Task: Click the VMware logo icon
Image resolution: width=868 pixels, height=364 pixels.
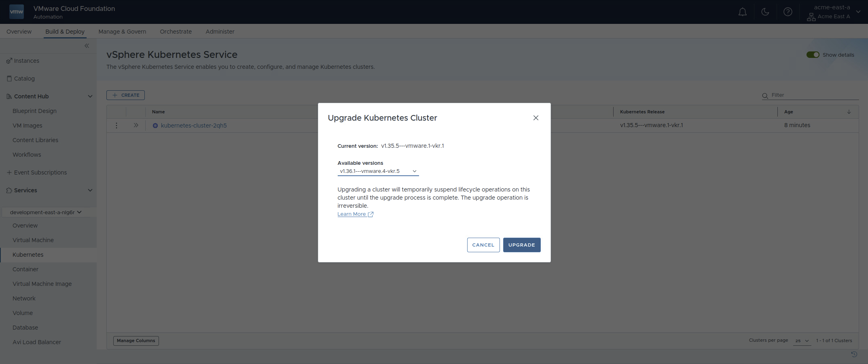Action: (x=17, y=12)
